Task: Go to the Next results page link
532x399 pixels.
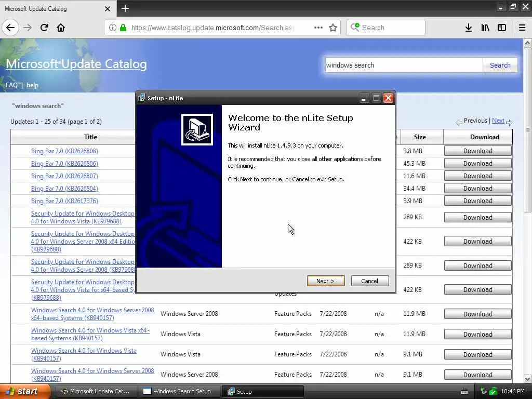Action: tap(498, 121)
